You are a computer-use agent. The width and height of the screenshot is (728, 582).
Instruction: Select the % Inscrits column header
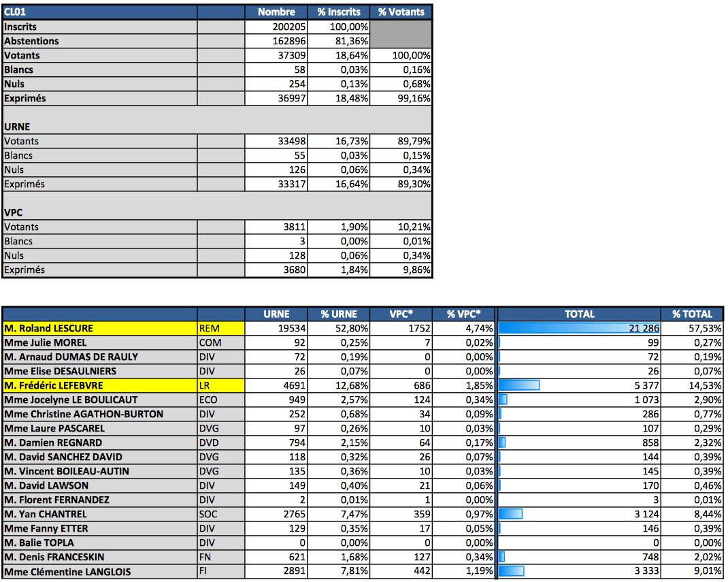coord(339,12)
